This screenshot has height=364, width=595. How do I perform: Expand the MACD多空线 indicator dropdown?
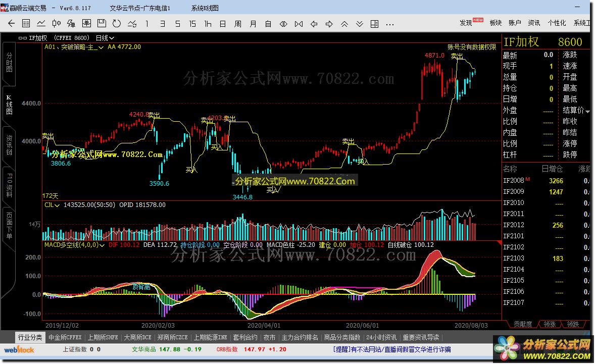(x=102, y=245)
